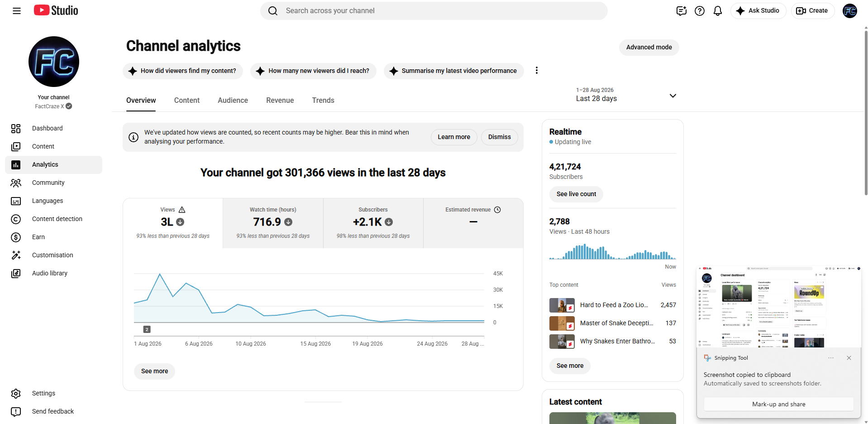Click the Estimated revenue clock icon
This screenshot has width=868, height=424.
(497, 210)
